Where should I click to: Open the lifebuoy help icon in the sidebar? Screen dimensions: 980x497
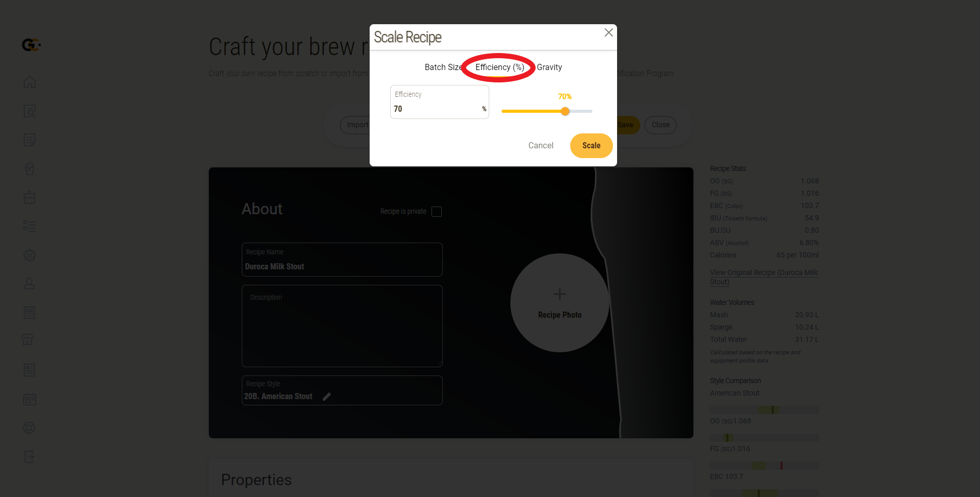[x=30, y=428]
